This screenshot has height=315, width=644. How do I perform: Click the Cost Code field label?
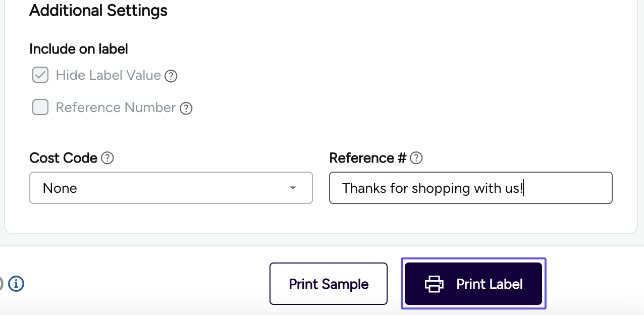[x=63, y=158]
